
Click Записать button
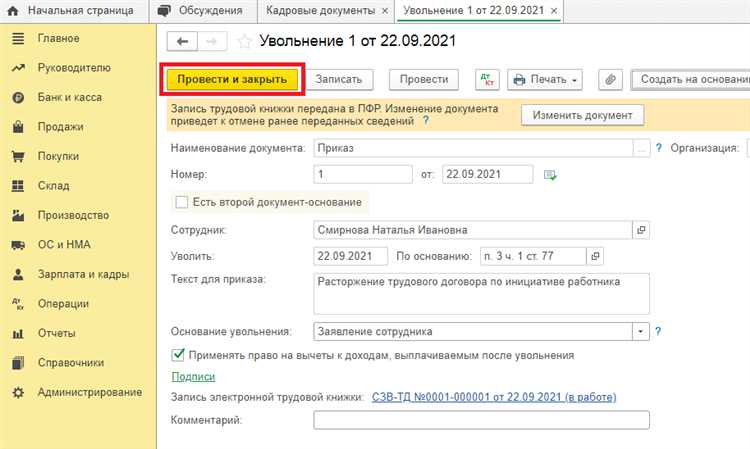click(x=339, y=79)
